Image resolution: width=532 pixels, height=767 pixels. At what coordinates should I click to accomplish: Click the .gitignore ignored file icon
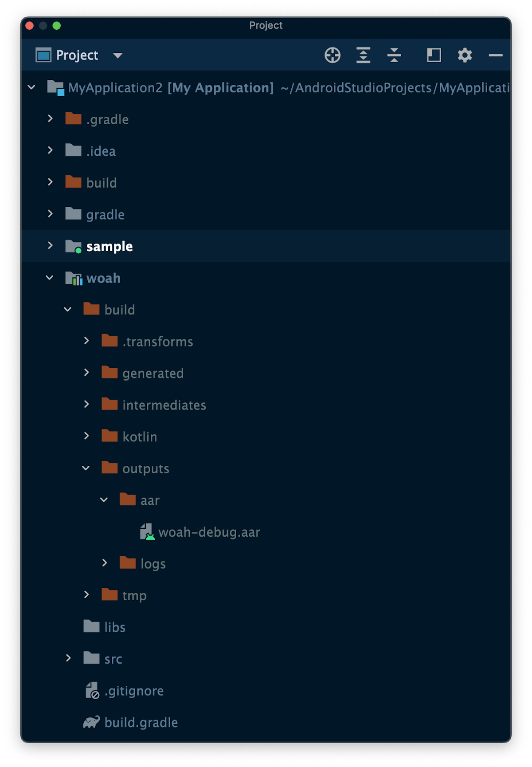[91, 690]
